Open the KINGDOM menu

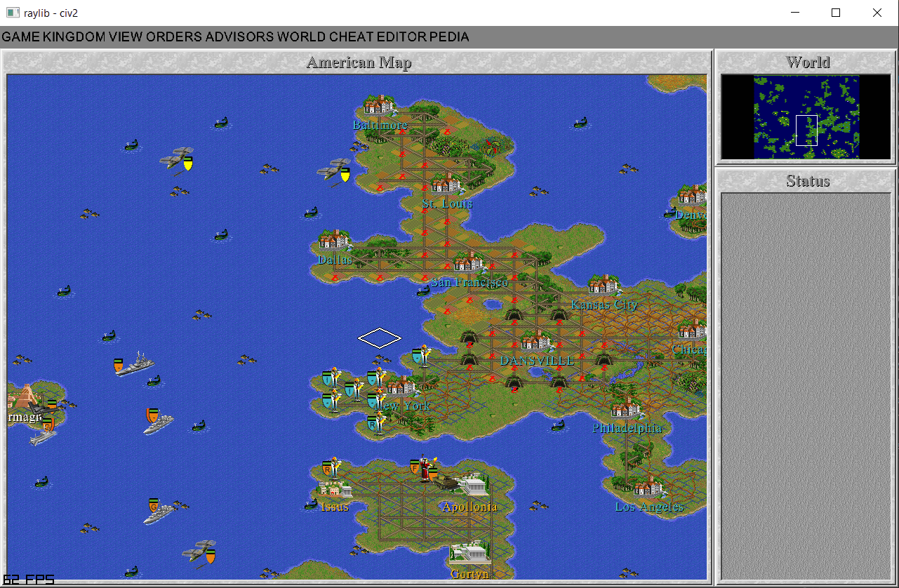pyautogui.click(x=74, y=37)
